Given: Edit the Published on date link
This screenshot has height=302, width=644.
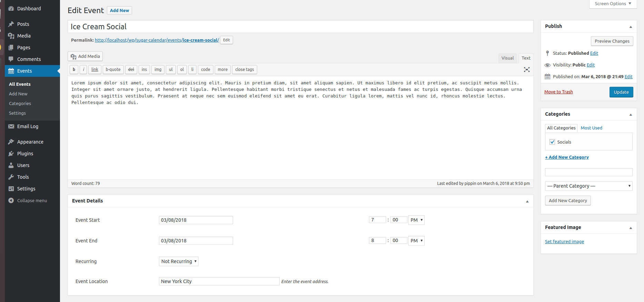Looking at the screenshot, I should point(628,76).
